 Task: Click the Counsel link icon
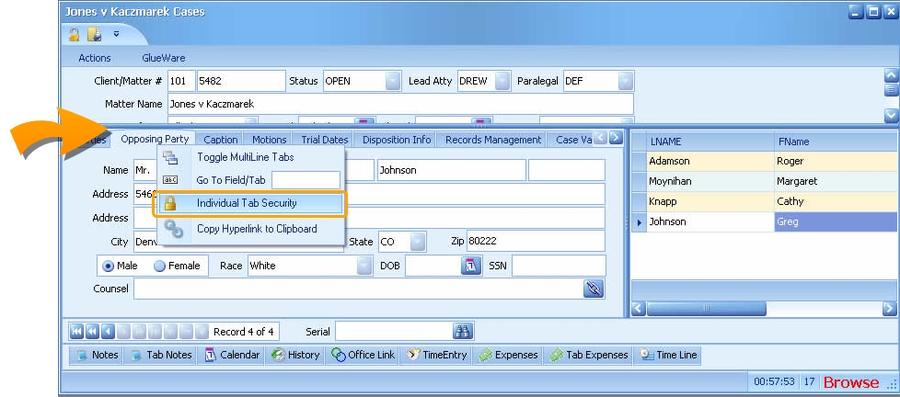click(593, 289)
